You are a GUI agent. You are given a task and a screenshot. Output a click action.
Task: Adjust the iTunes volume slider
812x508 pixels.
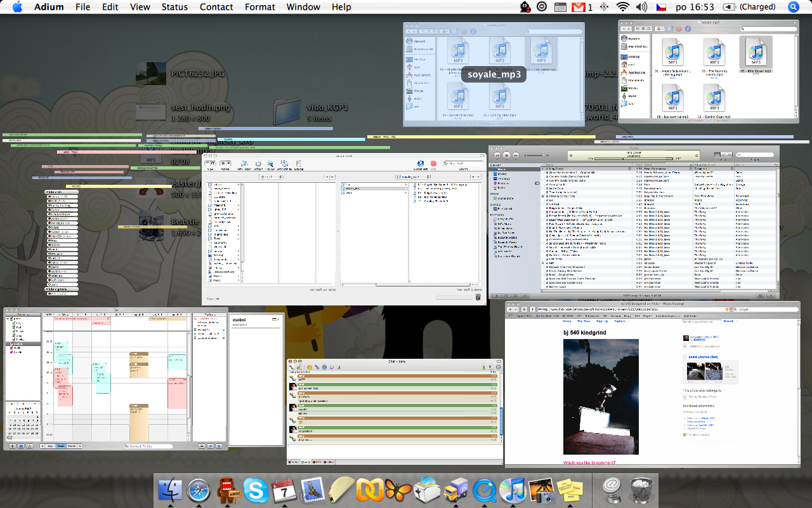pyautogui.click(x=537, y=156)
